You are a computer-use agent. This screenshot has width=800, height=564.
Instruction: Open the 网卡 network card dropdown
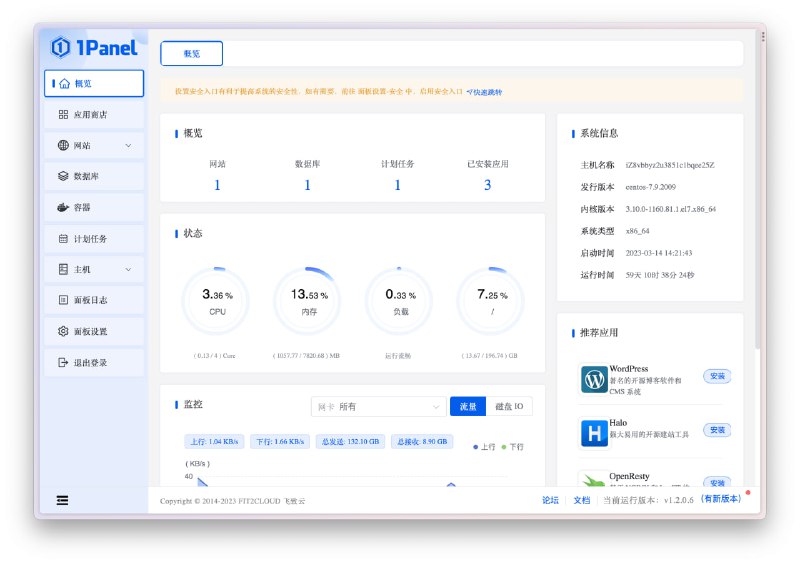(378, 407)
